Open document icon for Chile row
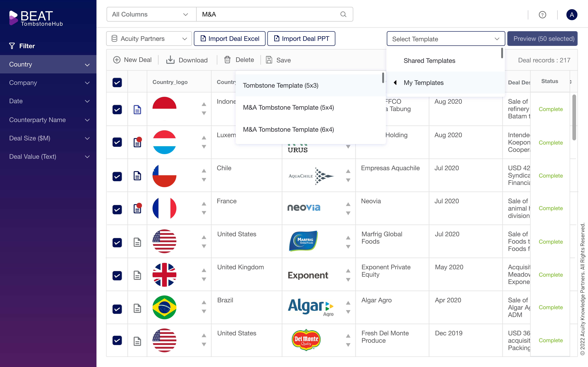The height and width of the screenshot is (367, 588). (137, 176)
